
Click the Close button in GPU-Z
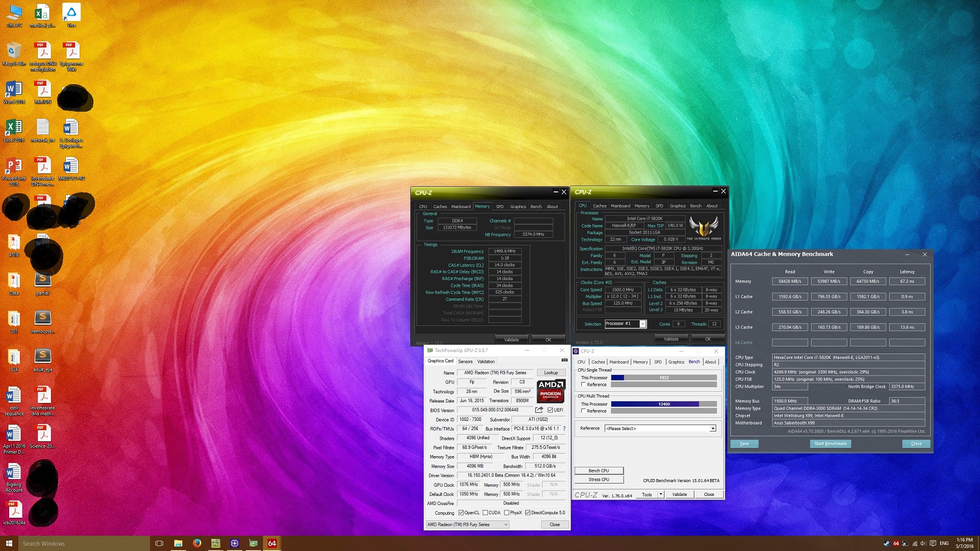pos(555,524)
